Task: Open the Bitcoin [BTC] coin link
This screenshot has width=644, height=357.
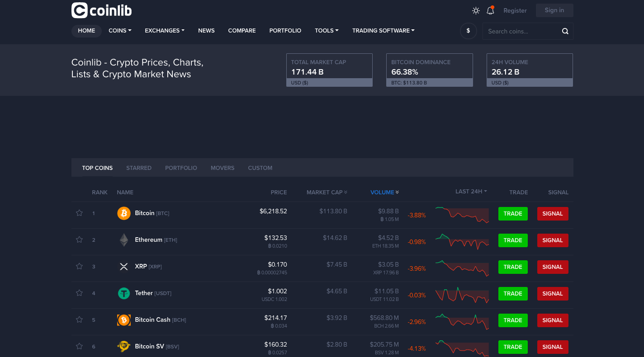Action: pyautogui.click(x=152, y=213)
